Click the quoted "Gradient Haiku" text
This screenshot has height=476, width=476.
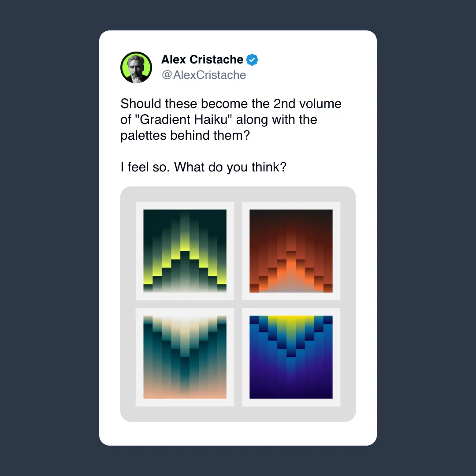click(183, 119)
